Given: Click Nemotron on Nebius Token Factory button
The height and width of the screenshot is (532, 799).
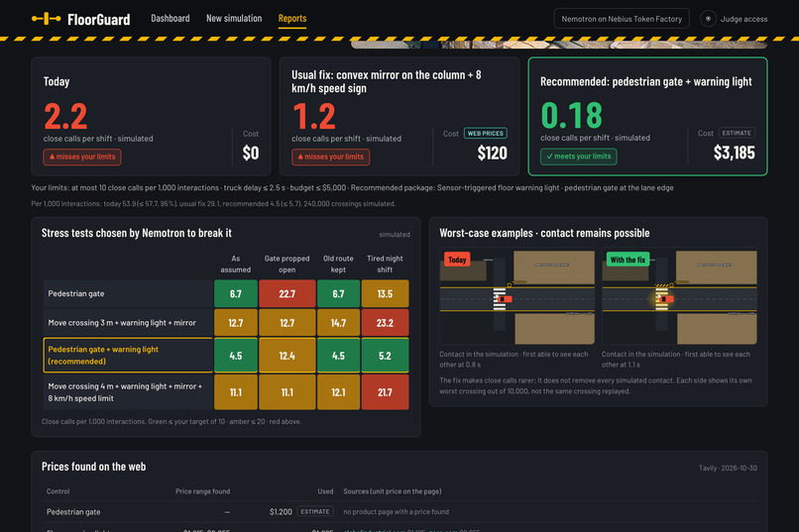Looking at the screenshot, I should click(622, 19).
